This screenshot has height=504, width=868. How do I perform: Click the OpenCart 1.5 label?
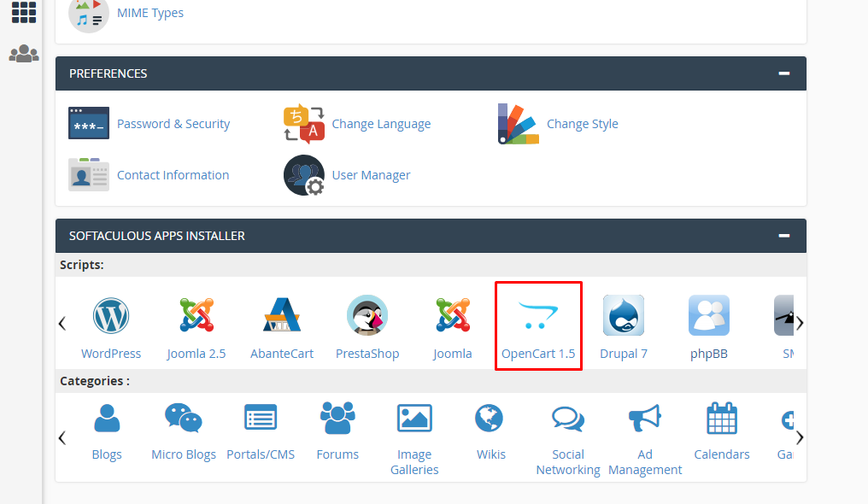[x=538, y=354]
